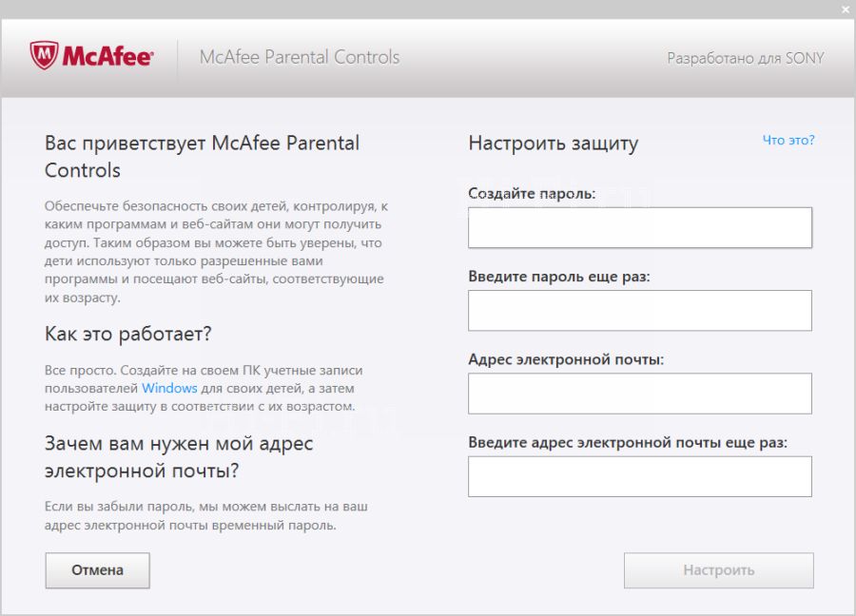Click the 'Разработано для SONY' header text

[x=745, y=58]
